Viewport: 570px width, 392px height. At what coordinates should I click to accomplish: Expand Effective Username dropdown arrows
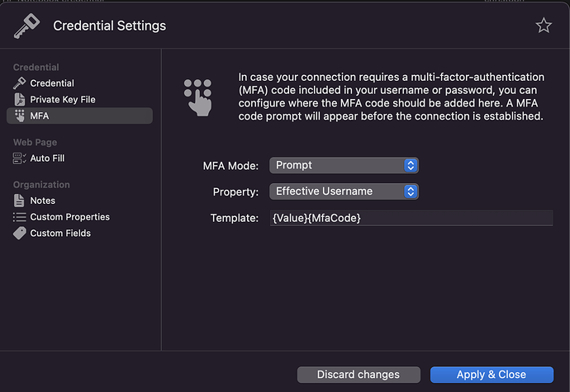411,191
